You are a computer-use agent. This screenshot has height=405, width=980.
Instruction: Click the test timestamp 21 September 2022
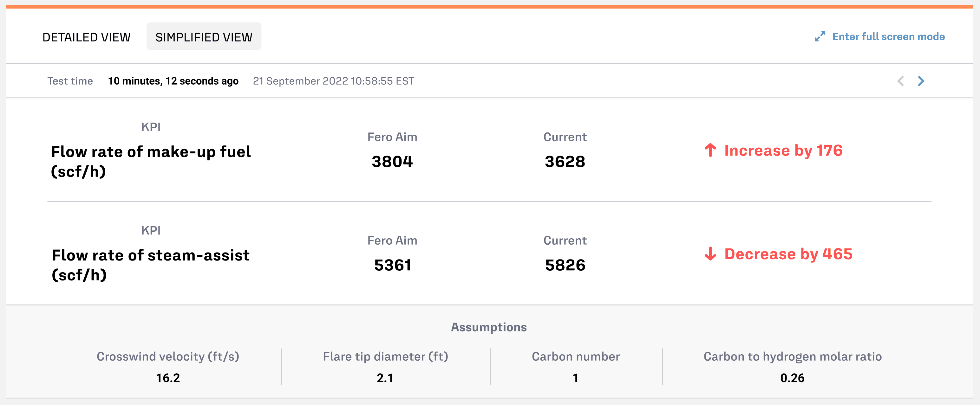333,81
